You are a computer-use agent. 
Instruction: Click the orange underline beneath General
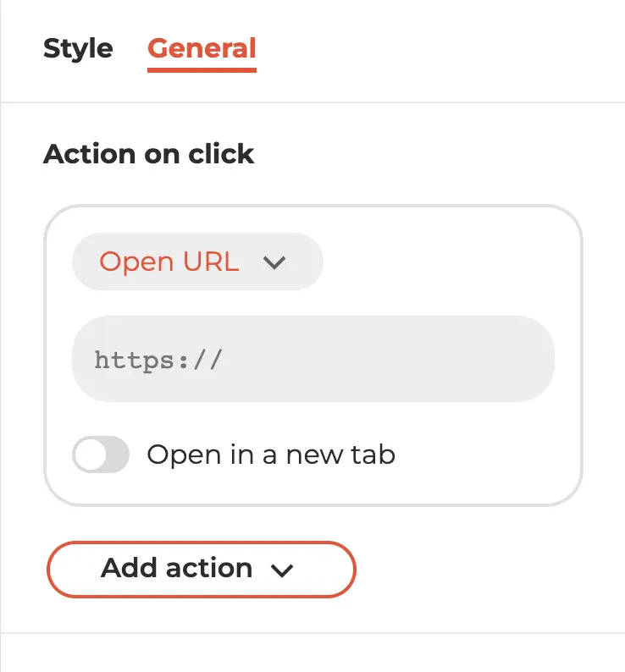[x=202, y=70]
